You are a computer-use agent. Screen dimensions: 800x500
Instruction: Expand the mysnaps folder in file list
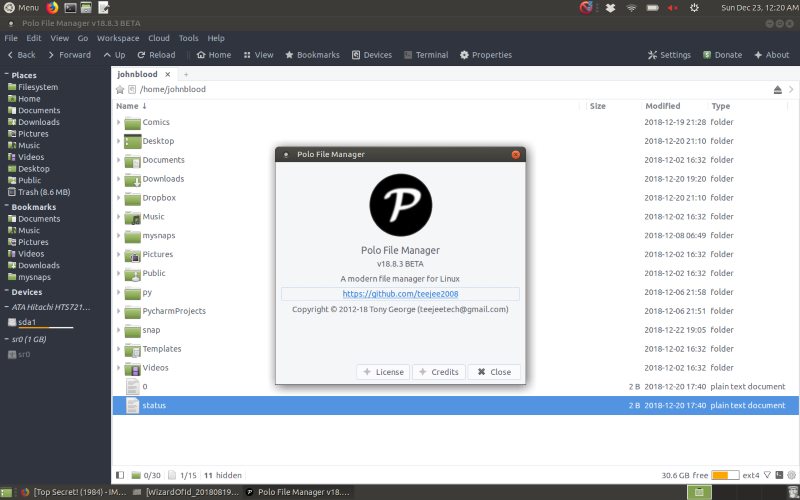[118, 235]
